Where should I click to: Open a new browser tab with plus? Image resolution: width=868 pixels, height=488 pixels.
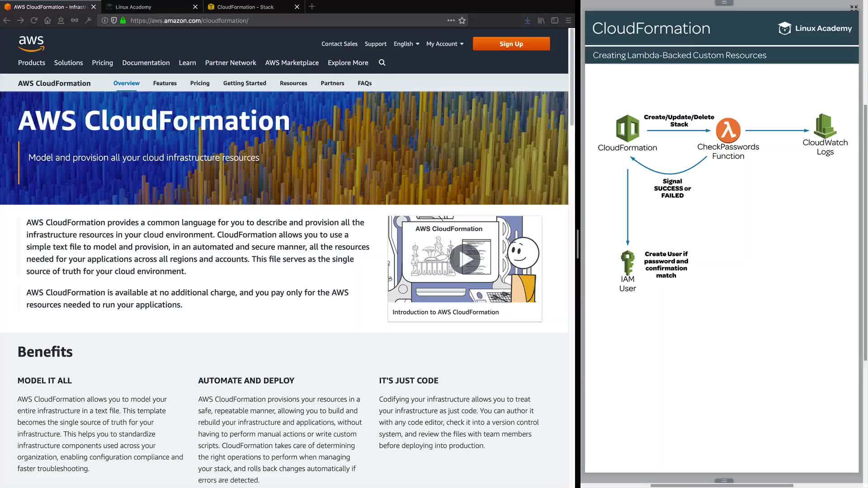(x=311, y=7)
